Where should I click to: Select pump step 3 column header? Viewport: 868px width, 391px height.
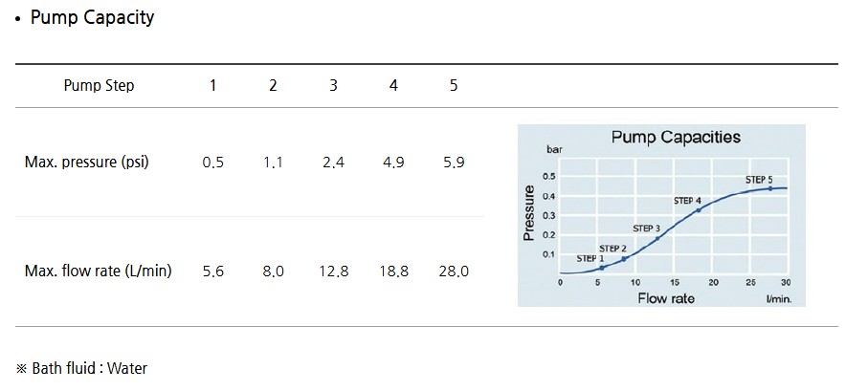333,86
